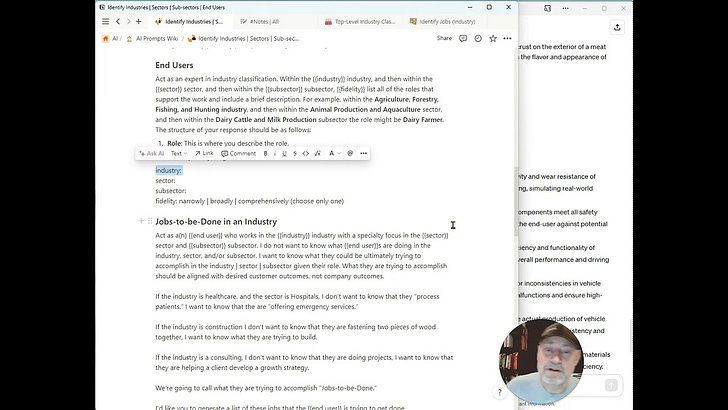Open text color dropdown
Viewport: 728px width, 410px height.
pos(335,153)
